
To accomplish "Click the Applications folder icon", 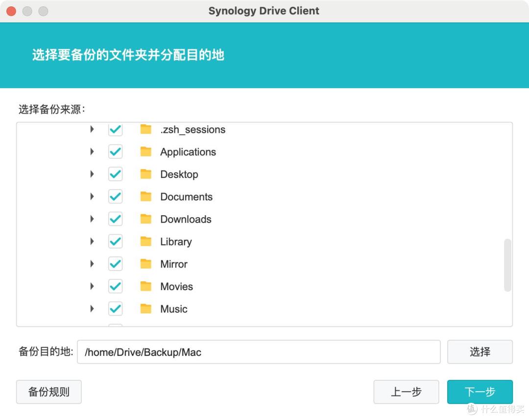I will 146,151.
